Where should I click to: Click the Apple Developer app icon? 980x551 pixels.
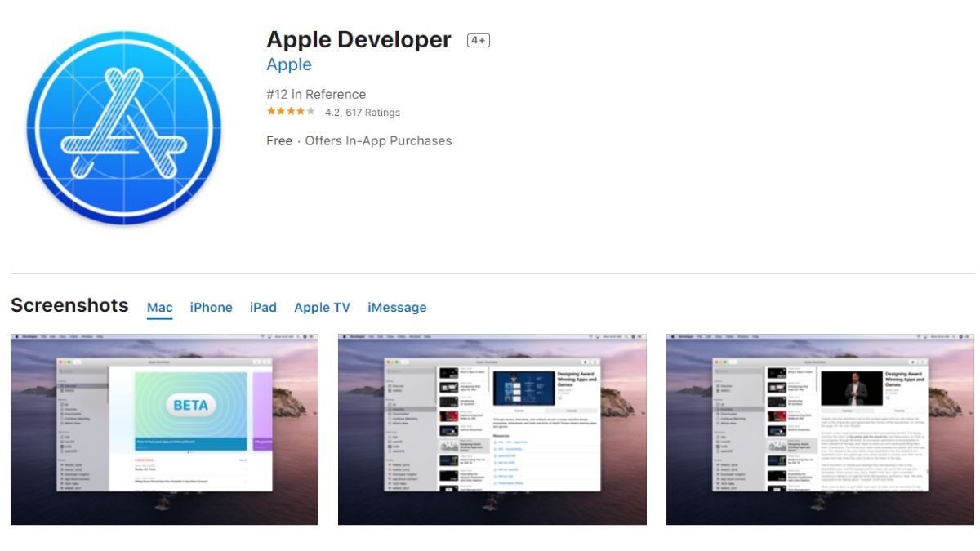(x=123, y=128)
